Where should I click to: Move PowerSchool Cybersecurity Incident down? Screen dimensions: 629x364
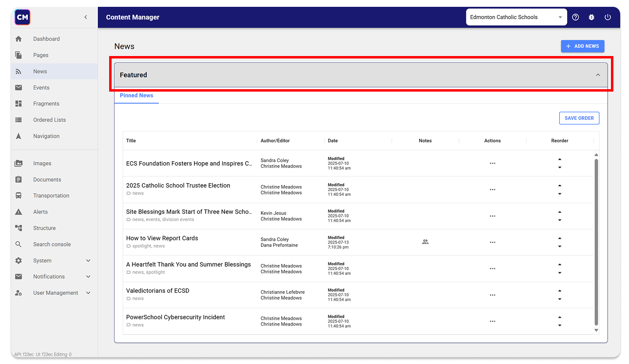point(559,326)
